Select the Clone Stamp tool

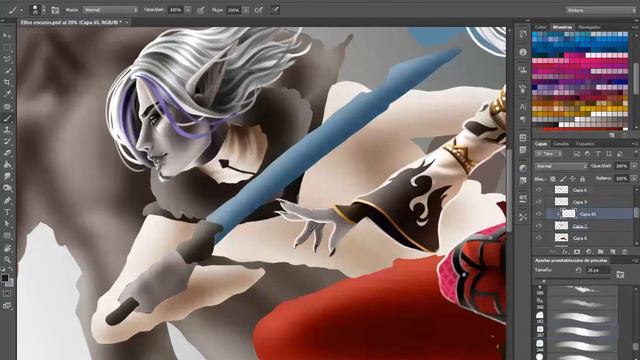point(7,130)
